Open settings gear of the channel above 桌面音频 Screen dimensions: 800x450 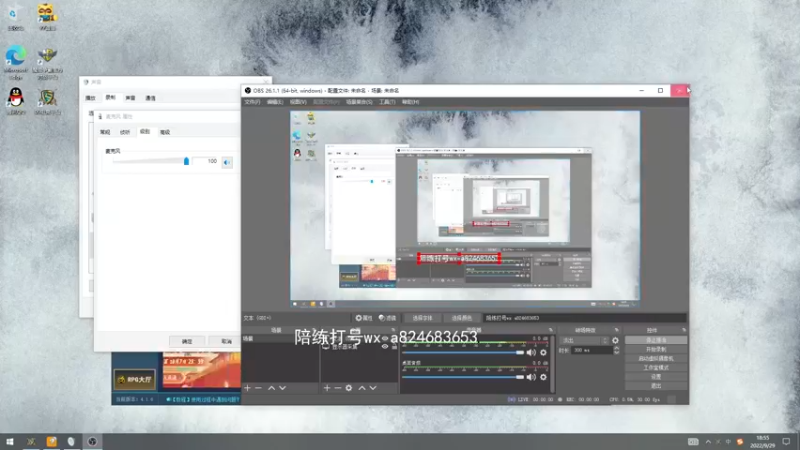pyautogui.click(x=543, y=353)
